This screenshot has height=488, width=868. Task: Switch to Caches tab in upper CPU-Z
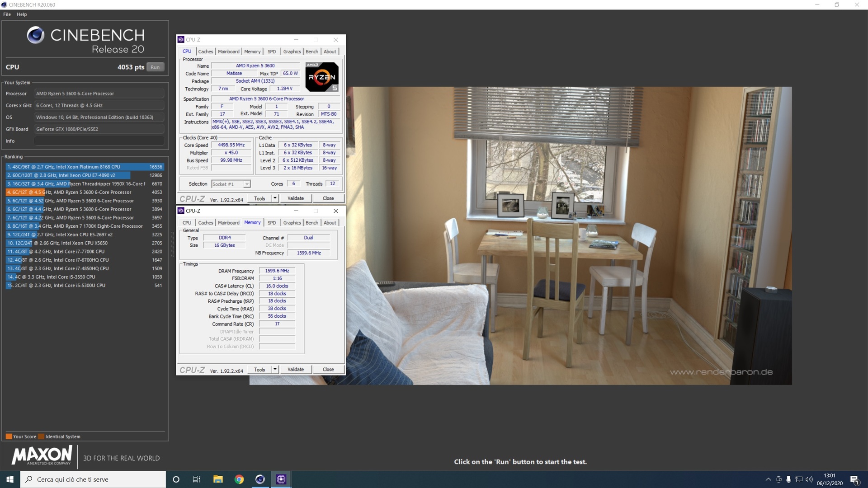point(206,52)
